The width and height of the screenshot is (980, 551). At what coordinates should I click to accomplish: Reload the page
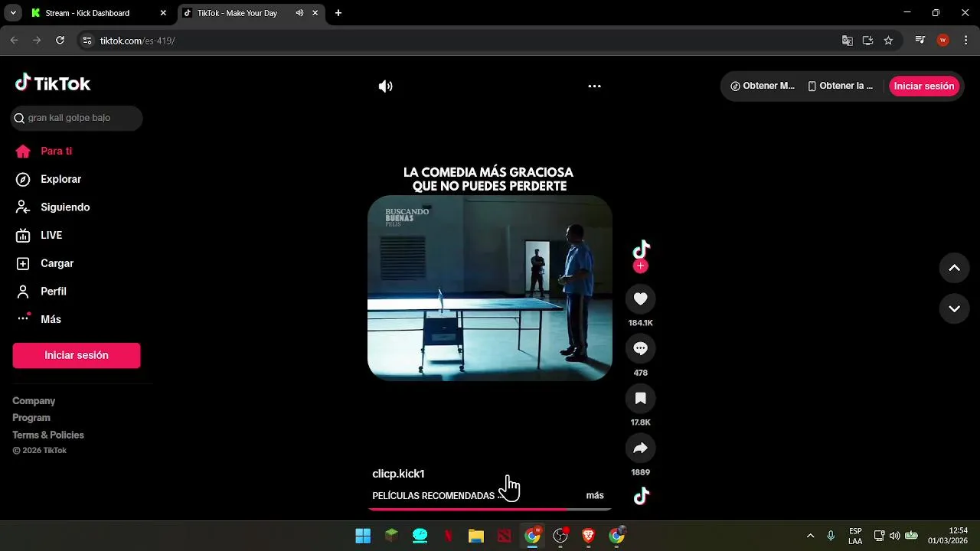pyautogui.click(x=60, y=41)
